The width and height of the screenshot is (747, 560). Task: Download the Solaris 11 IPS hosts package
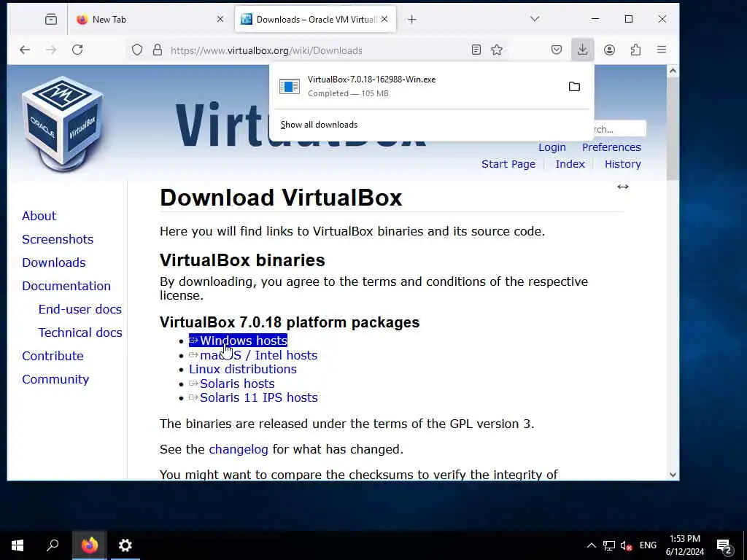(x=253, y=397)
